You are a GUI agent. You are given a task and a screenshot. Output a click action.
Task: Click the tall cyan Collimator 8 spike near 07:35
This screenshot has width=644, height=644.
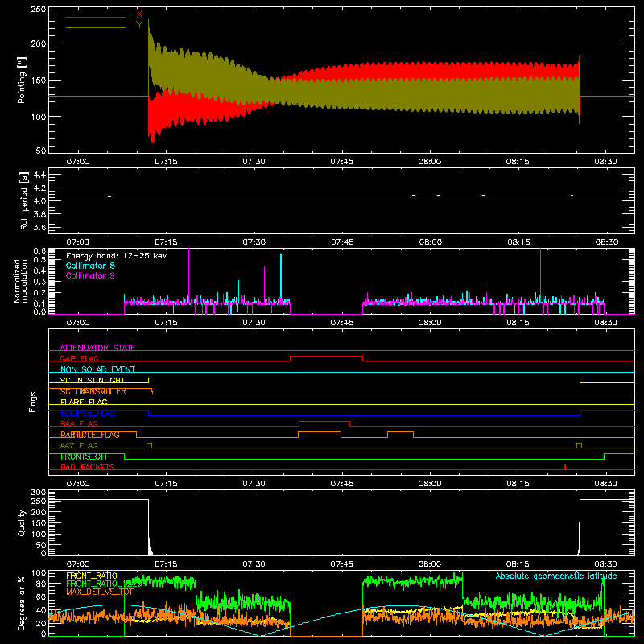pos(281,277)
